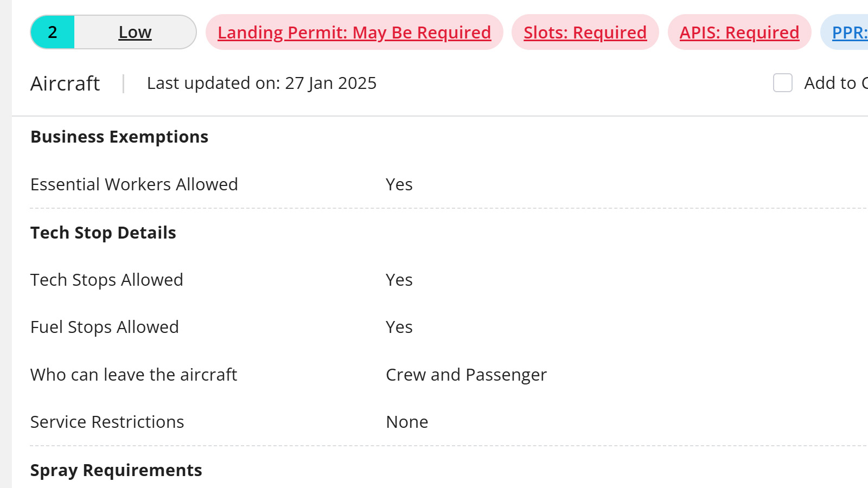This screenshot has height=488, width=868.
Task: Select None value for Service Restrictions
Action: (x=407, y=422)
